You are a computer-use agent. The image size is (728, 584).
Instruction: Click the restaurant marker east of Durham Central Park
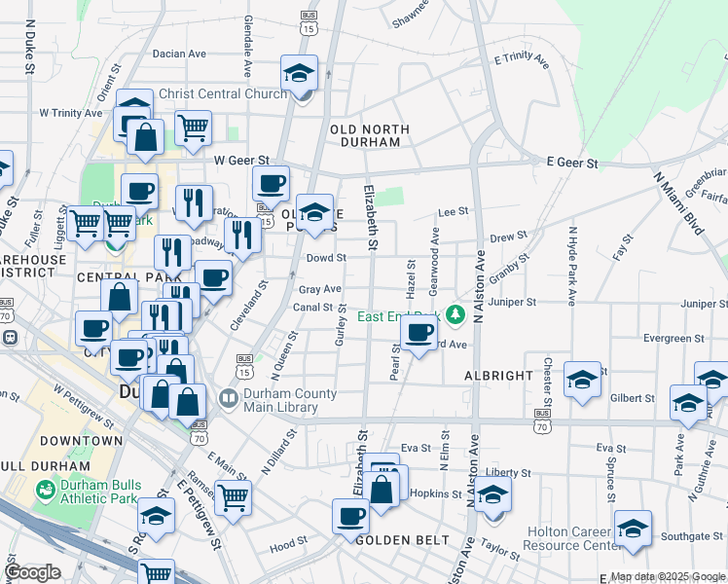coord(194,203)
